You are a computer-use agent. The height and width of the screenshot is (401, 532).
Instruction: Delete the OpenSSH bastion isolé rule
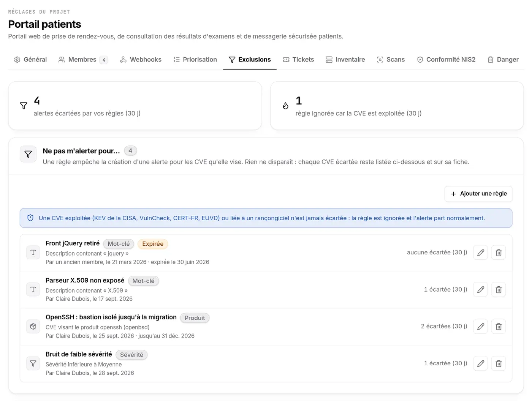[499, 327]
